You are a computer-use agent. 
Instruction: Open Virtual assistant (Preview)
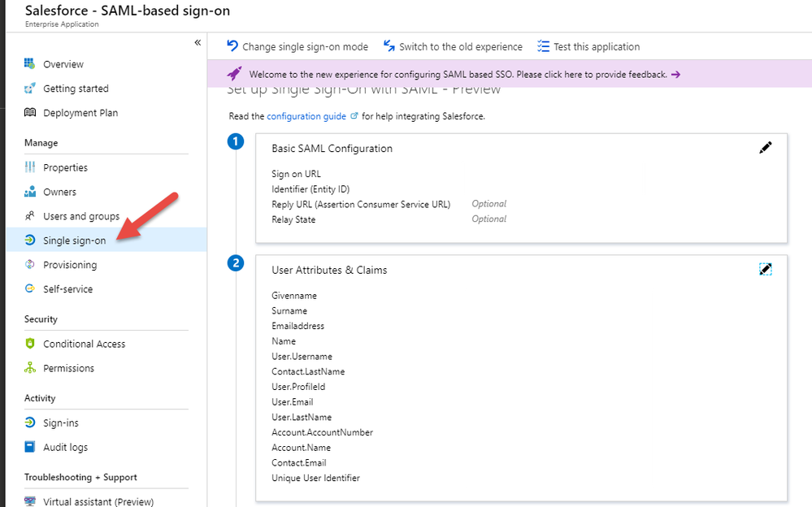[98, 501]
